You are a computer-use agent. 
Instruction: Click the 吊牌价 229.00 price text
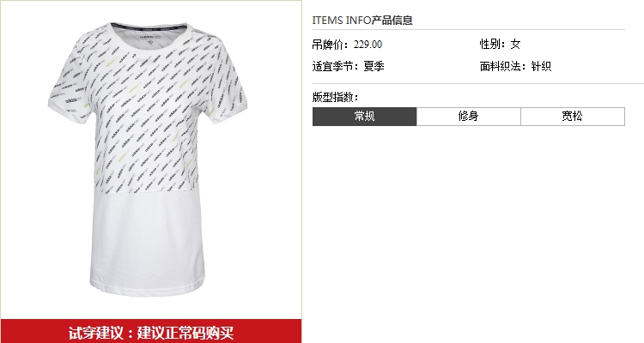[x=347, y=45]
